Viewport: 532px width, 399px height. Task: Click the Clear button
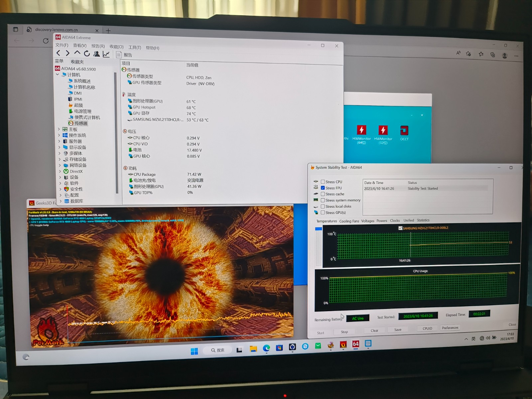[374, 330]
